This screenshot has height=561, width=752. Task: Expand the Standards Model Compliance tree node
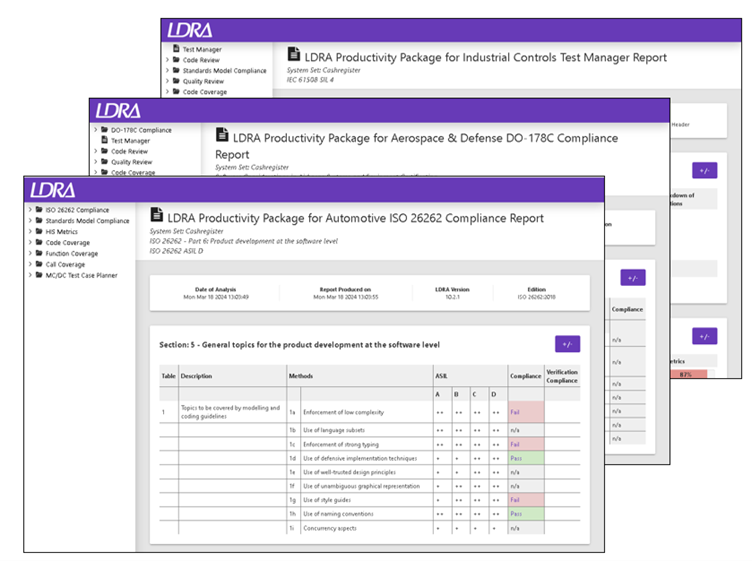[30, 221]
